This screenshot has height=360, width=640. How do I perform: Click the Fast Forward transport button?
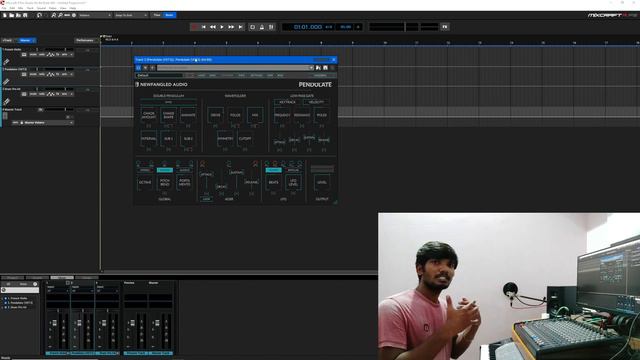pos(231,27)
